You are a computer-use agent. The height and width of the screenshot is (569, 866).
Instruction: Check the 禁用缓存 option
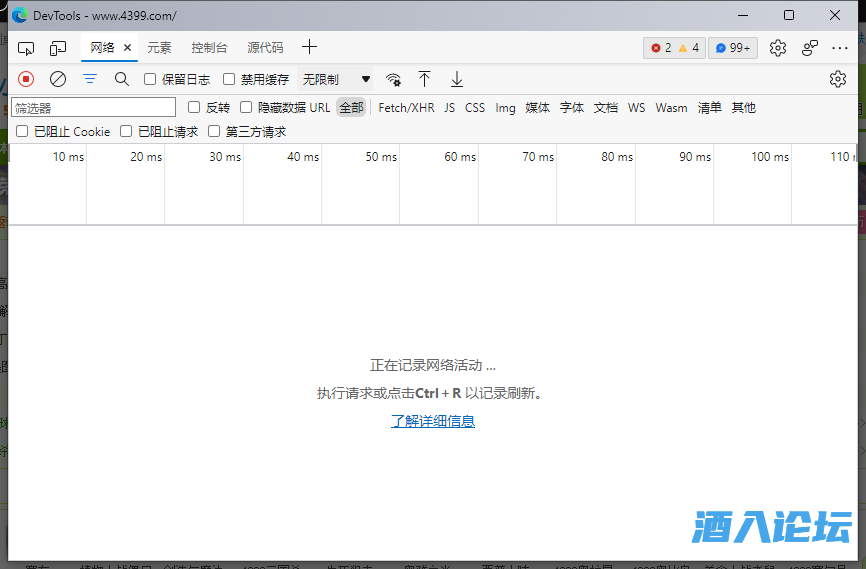click(x=229, y=79)
